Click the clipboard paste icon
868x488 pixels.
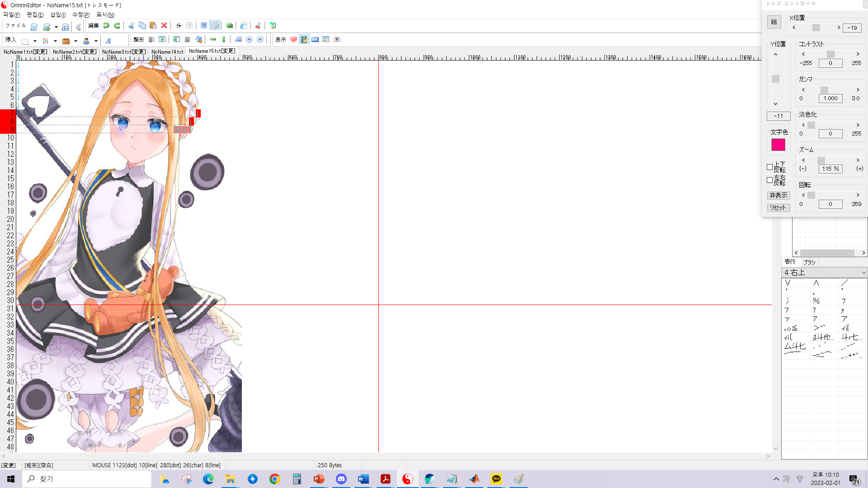tap(153, 26)
